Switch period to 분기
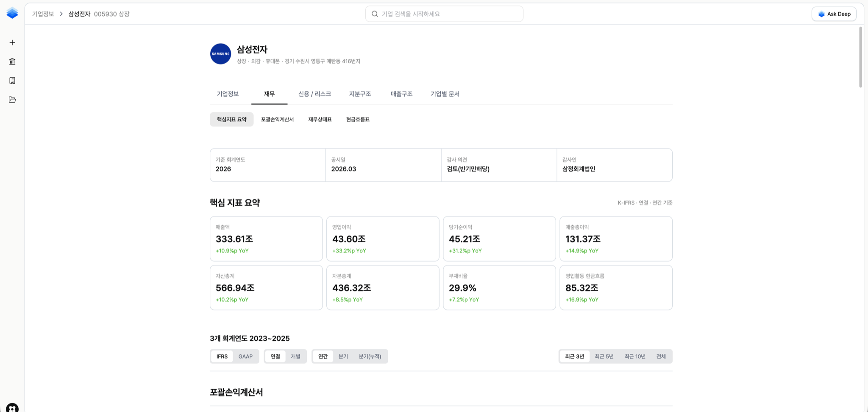This screenshot has height=412, width=868. tap(343, 356)
